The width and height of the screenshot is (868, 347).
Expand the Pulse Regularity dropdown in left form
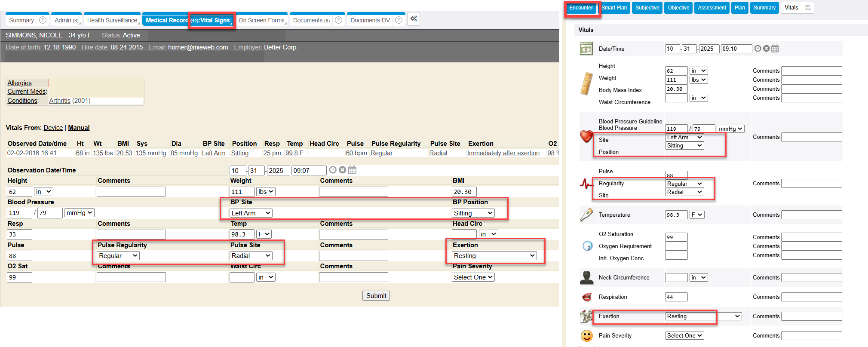[118, 256]
